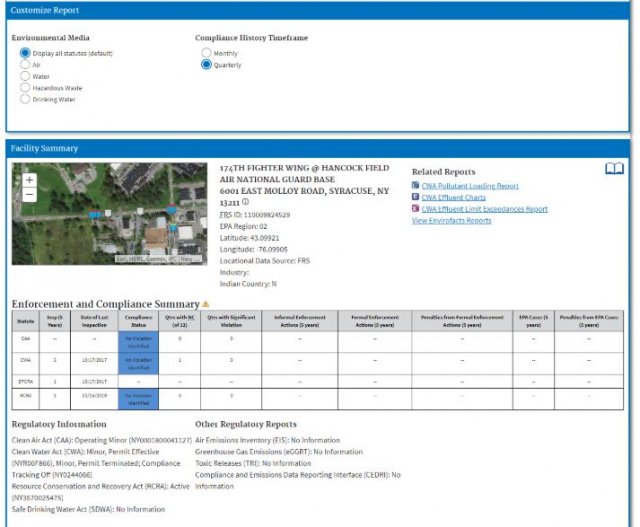
Task: Set compliance timeframe to Quarterly
Action: [x=207, y=65]
